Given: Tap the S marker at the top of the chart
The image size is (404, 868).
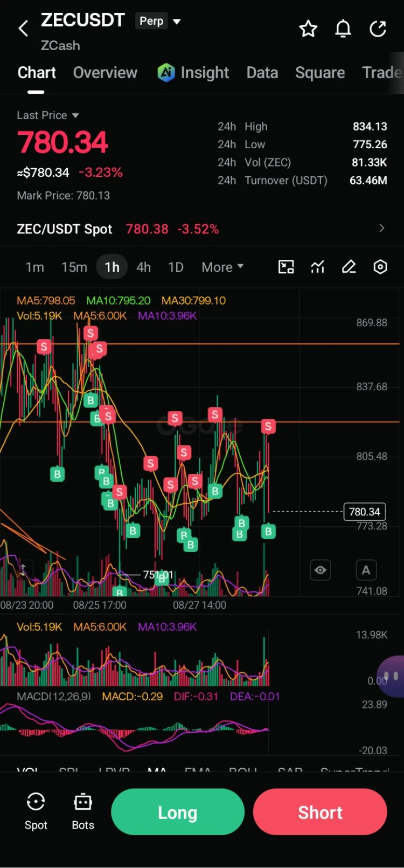Looking at the screenshot, I should click(90, 333).
